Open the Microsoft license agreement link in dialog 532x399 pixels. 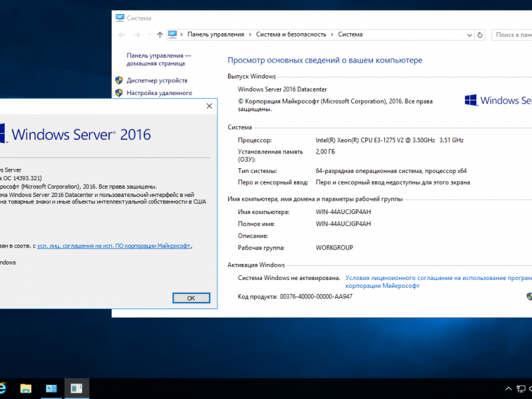[x=114, y=245]
